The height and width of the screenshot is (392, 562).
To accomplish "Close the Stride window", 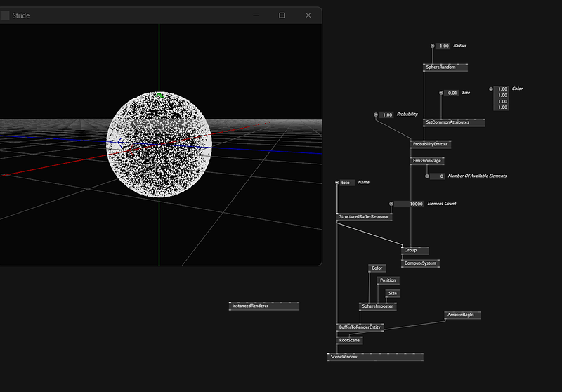I will pos(308,15).
